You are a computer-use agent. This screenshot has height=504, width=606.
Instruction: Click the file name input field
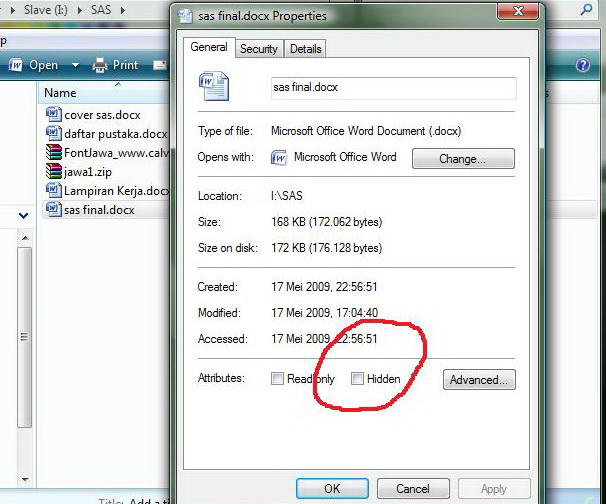tap(393, 88)
